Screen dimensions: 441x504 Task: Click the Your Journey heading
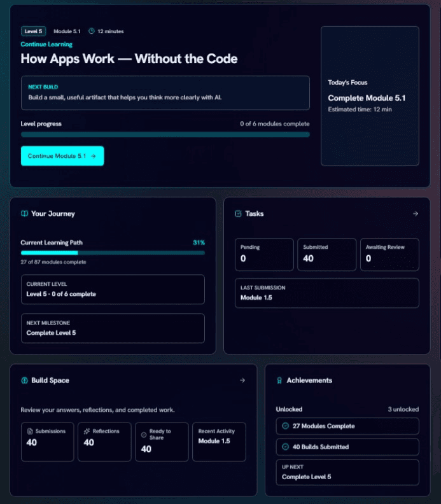(53, 214)
